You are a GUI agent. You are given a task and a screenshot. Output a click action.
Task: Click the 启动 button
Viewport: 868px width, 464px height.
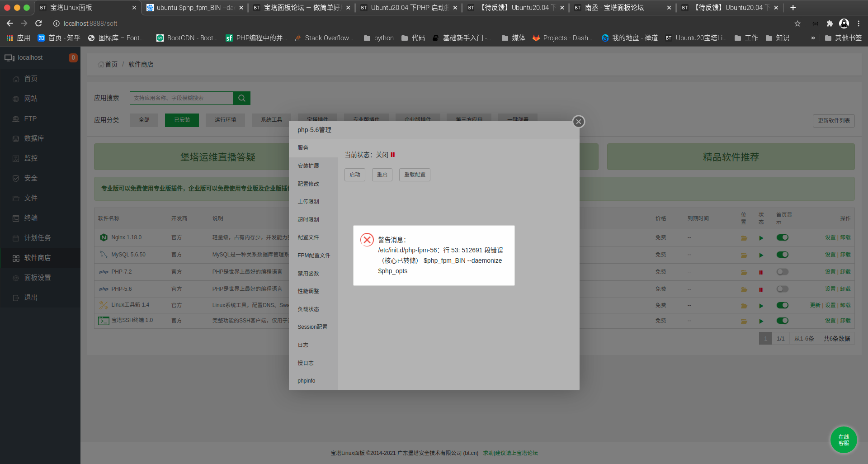[355, 175]
